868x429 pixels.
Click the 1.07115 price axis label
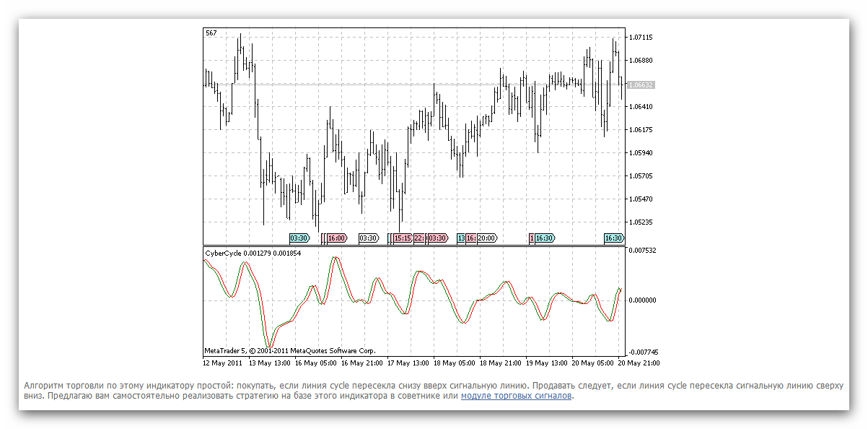pos(641,37)
